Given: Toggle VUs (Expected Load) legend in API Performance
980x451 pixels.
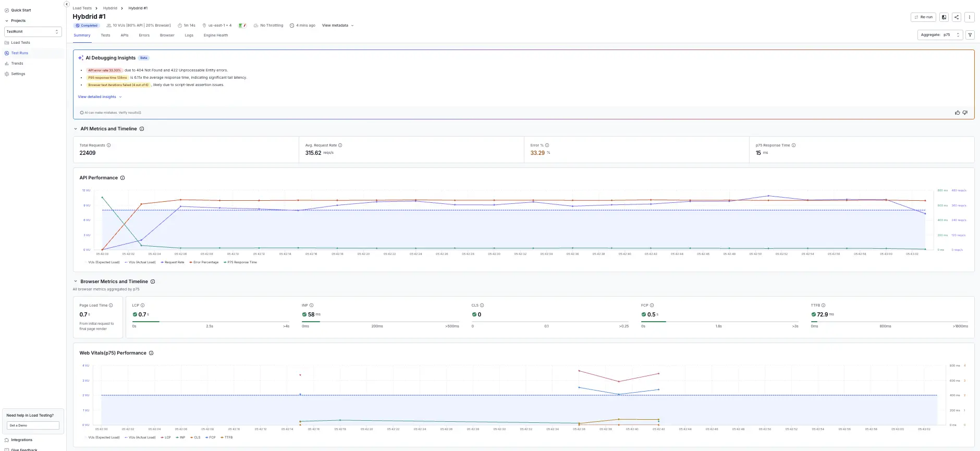Looking at the screenshot, I should click(x=102, y=262).
